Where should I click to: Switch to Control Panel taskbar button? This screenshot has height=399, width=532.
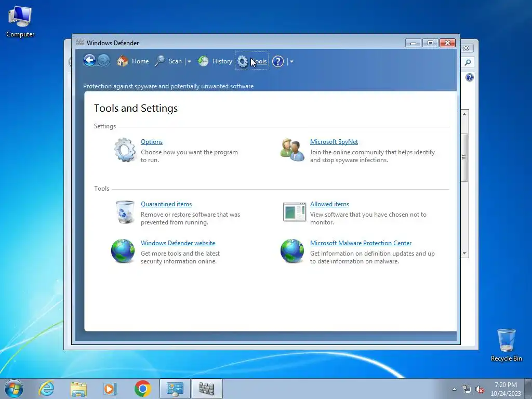175,389
